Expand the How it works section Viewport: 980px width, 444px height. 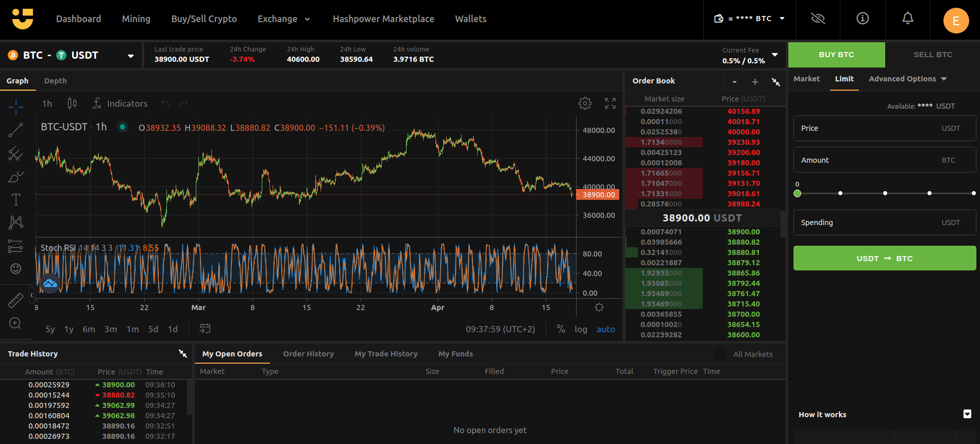[967, 414]
